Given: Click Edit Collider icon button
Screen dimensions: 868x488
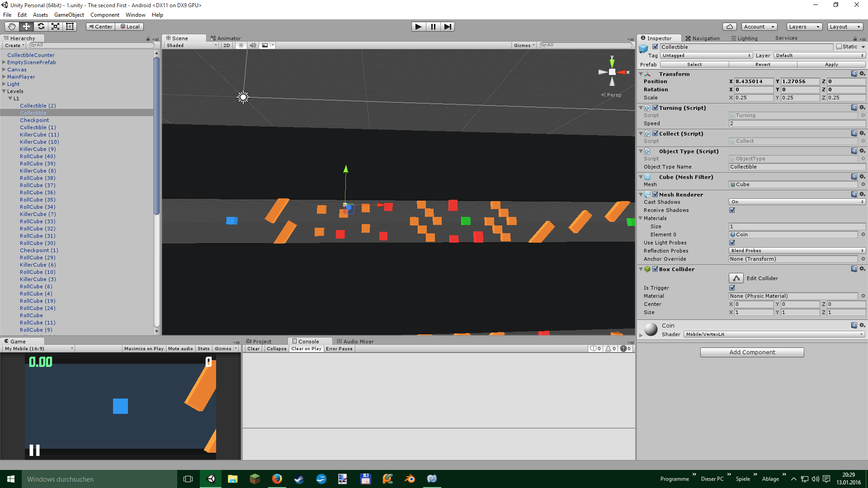Looking at the screenshot, I should pyautogui.click(x=736, y=278).
